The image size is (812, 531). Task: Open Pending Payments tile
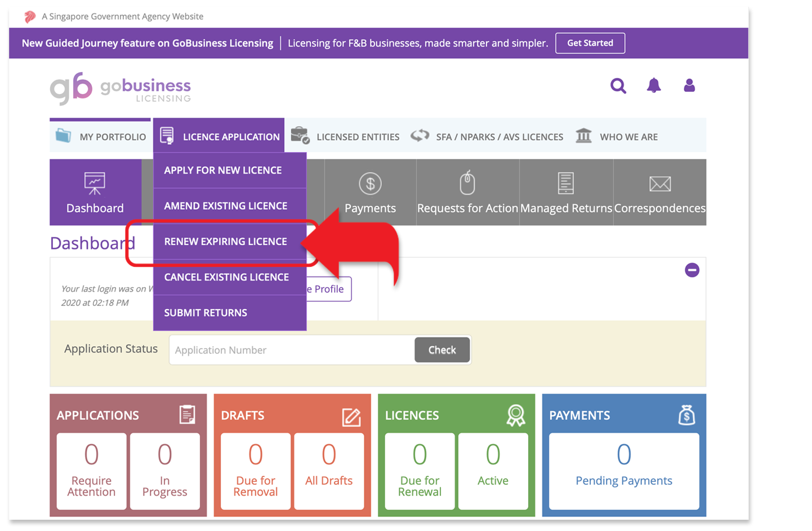click(624, 471)
